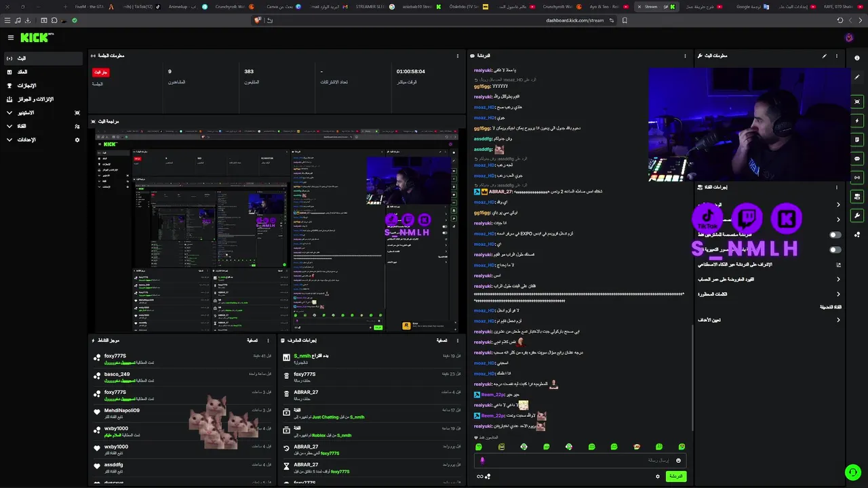This screenshot has width=868, height=488.
Task: Click the infinity icon below chat input
Action: coord(480,476)
